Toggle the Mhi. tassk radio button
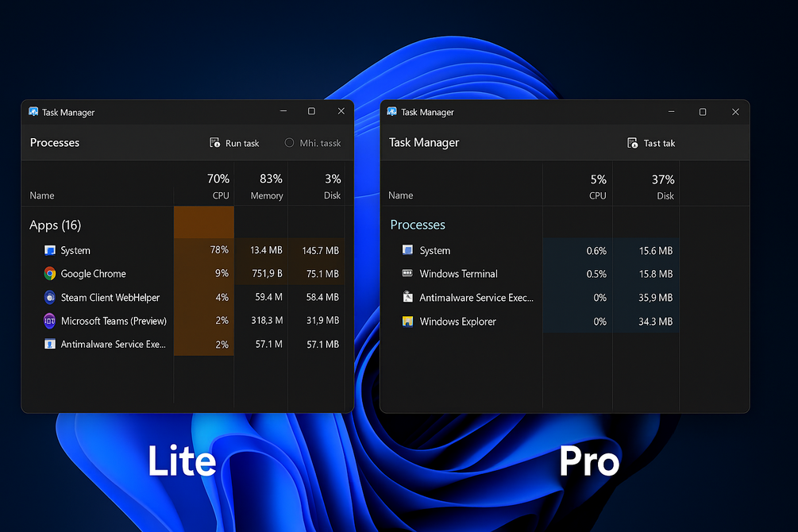This screenshot has height=532, width=798. (289, 143)
